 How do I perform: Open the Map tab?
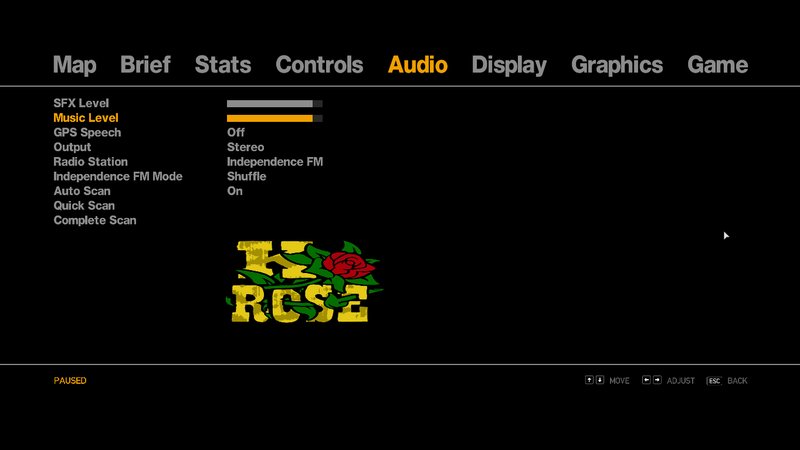(x=74, y=65)
